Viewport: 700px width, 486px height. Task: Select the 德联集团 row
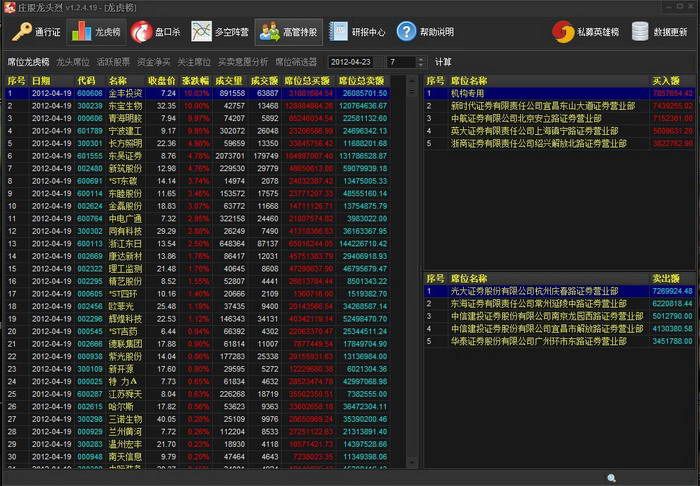[x=197, y=344]
